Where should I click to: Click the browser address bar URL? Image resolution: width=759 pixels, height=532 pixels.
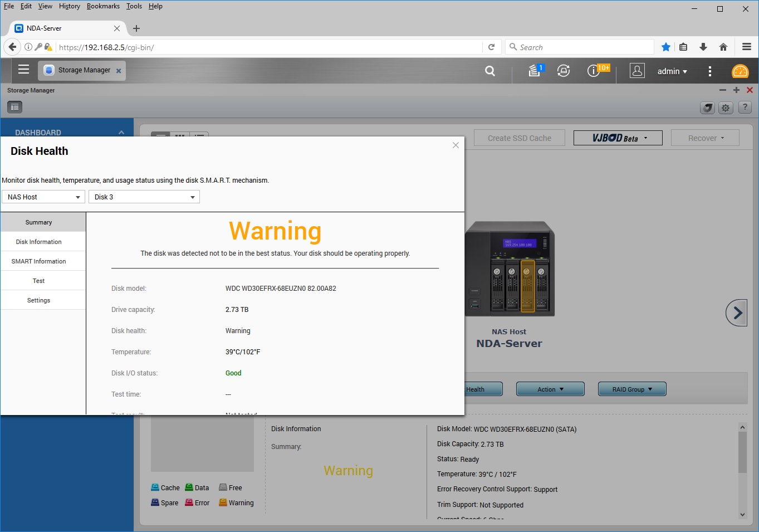106,47
